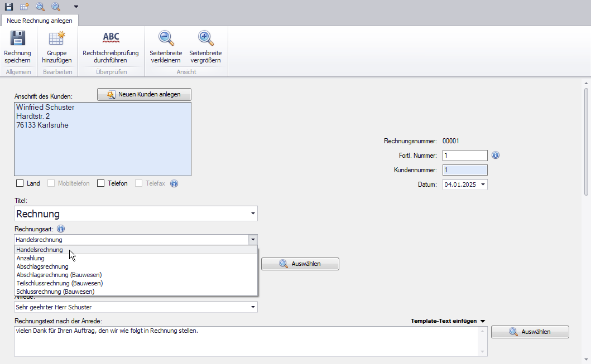The image size is (591, 364).
Task: Run Rechtschreibprüfung durchführen spell check
Action: (111, 47)
